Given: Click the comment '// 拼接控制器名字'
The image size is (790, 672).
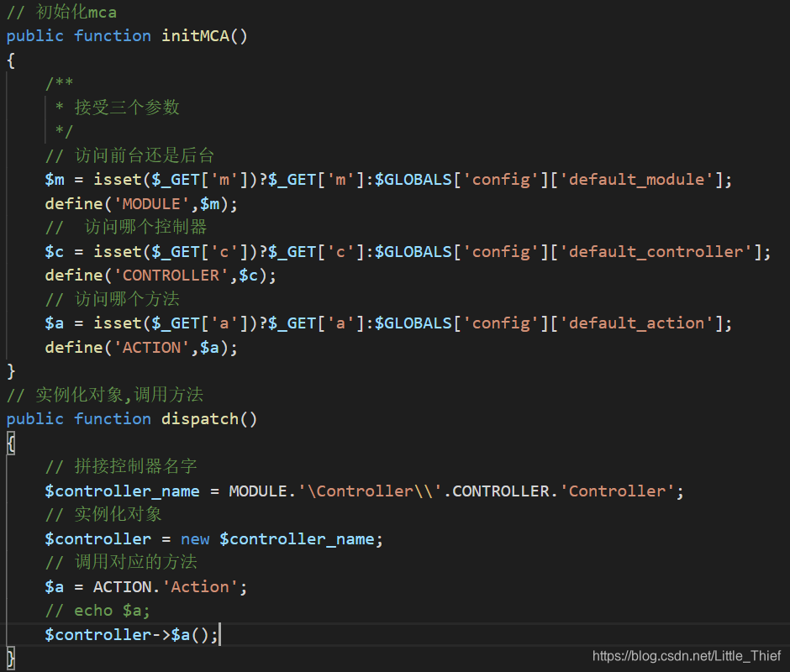Looking at the screenshot, I should [x=121, y=466].
